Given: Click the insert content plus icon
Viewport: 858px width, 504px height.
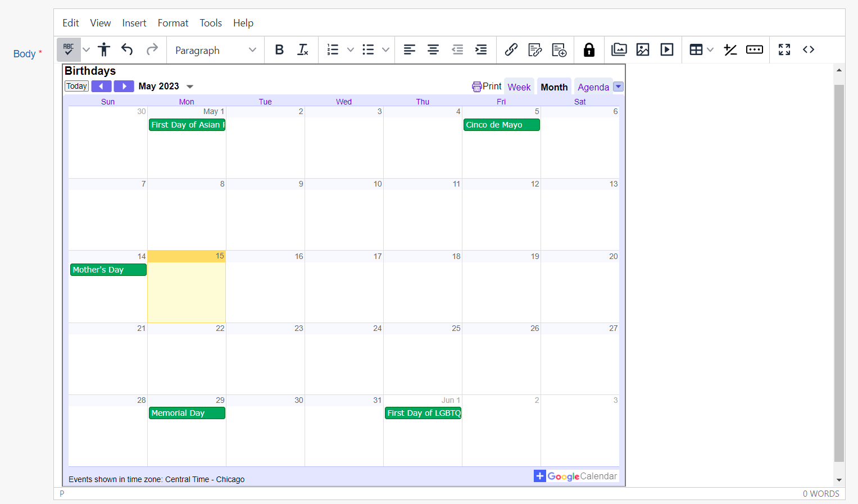Looking at the screenshot, I should pos(559,49).
